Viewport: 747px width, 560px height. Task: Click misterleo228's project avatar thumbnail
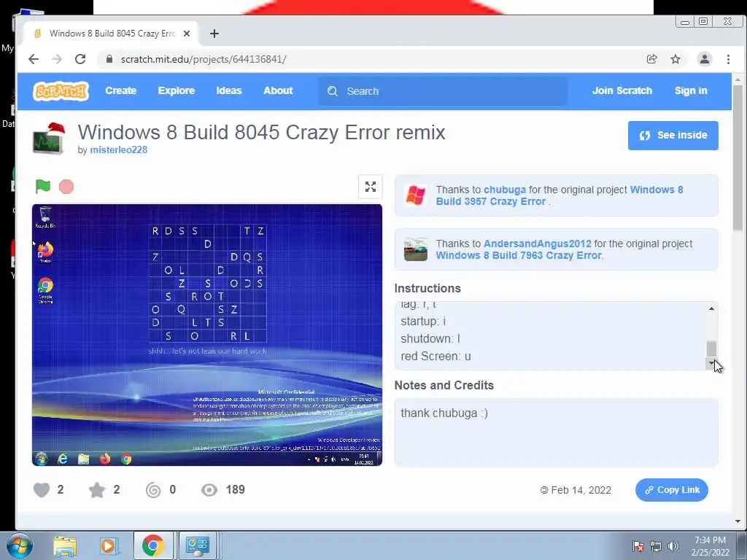[x=49, y=139]
